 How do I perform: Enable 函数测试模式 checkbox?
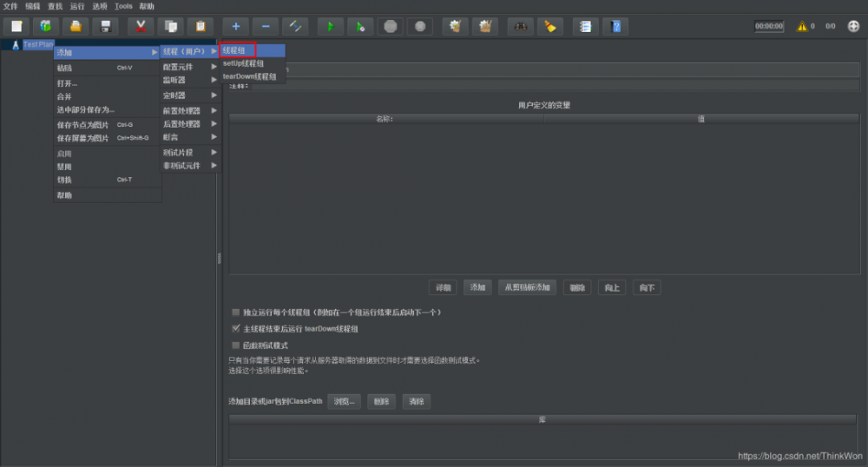pos(236,345)
